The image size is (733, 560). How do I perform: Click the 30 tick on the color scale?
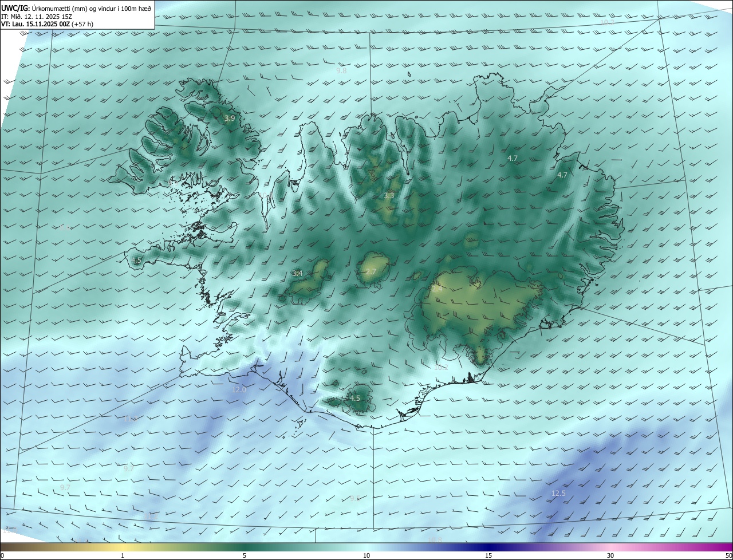(610, 555)
